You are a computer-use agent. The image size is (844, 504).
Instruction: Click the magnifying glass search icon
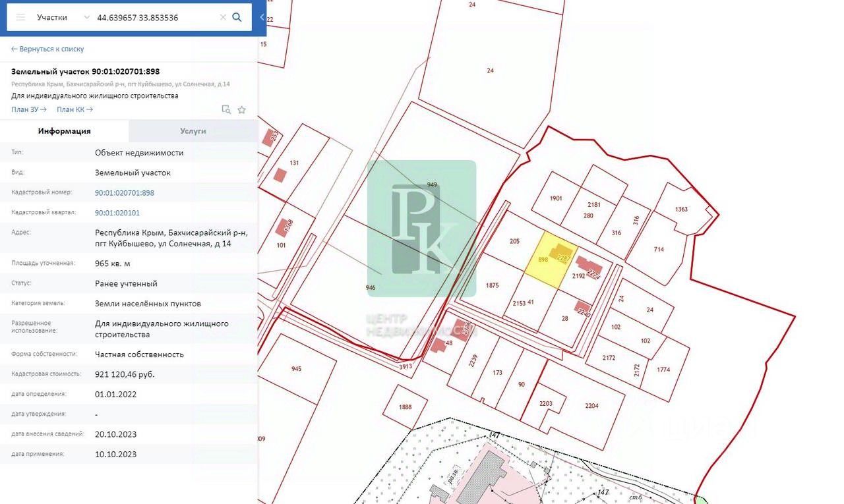[237, 17]
